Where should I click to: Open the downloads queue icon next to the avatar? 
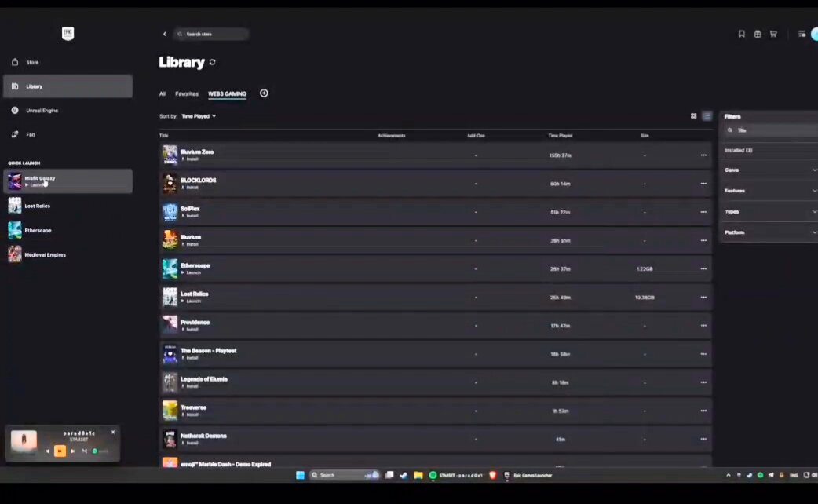click(802, 34)
